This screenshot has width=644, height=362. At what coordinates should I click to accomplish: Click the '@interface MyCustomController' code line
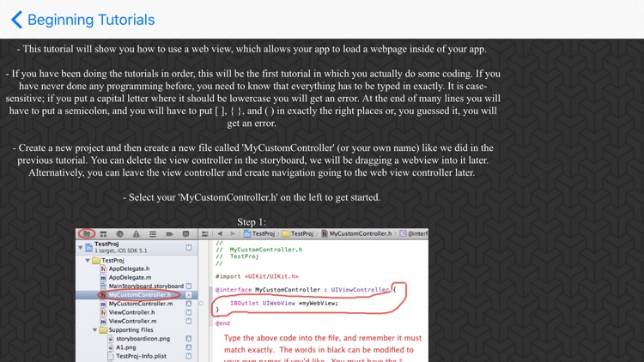pyautogui.click(x=306, y=290)
